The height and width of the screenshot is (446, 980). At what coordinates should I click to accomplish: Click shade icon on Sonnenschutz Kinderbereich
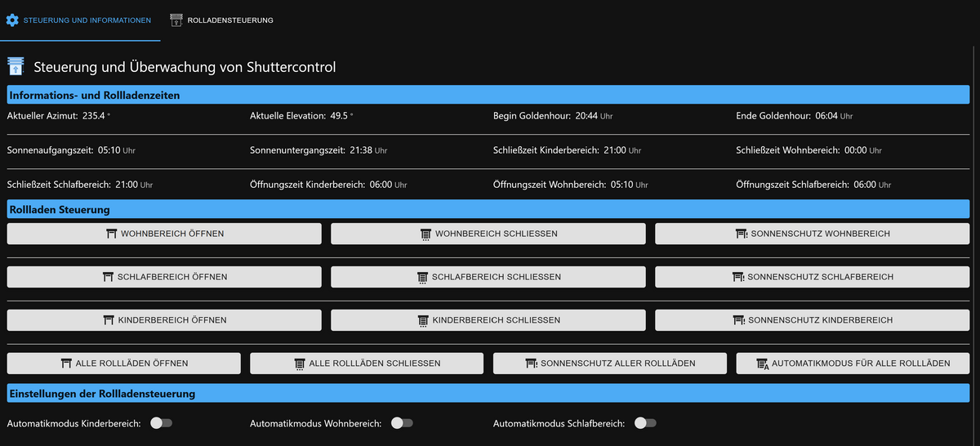[738, 320]
